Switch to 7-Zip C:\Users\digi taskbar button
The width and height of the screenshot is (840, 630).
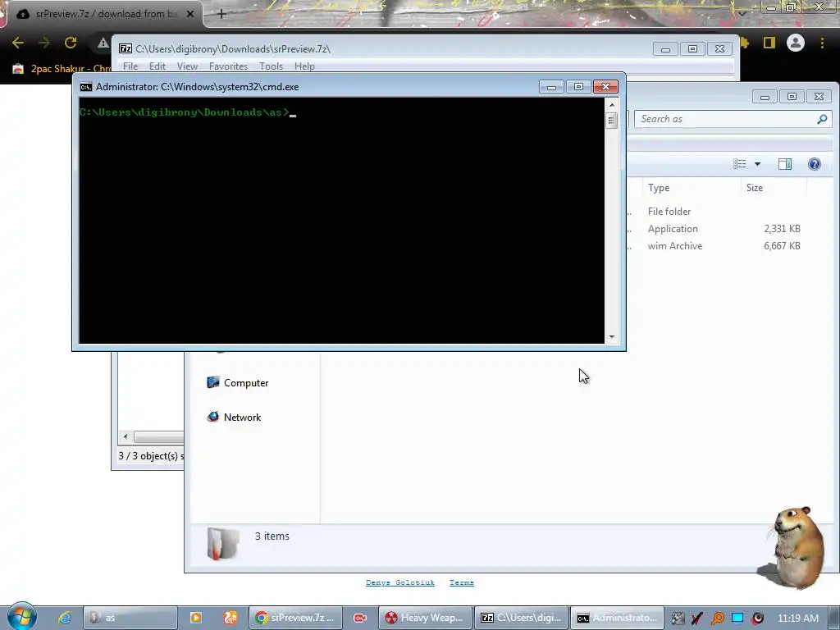coord(521,618)
